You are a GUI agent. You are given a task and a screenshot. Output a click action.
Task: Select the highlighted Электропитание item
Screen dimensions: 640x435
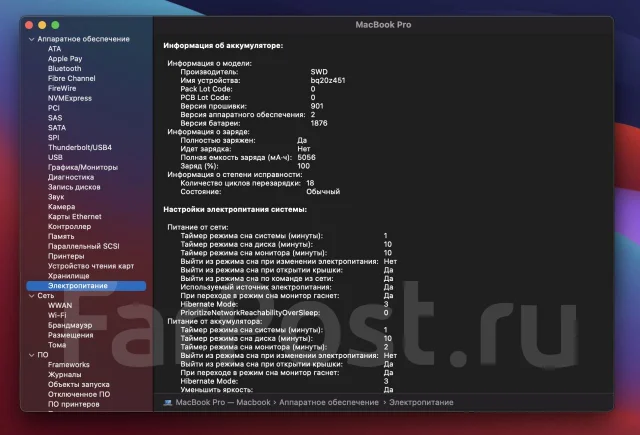click(x=86, y=286)
